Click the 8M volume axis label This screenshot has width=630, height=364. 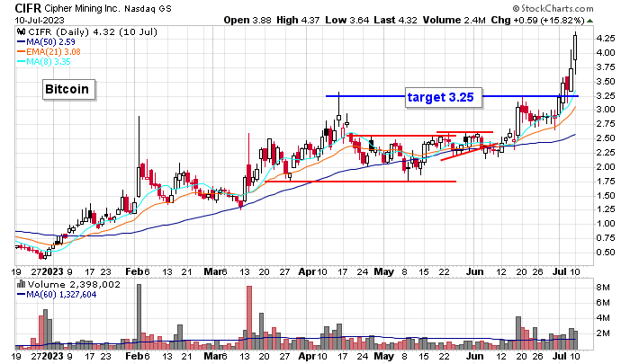pyautogui.click(x=604, y=288)
